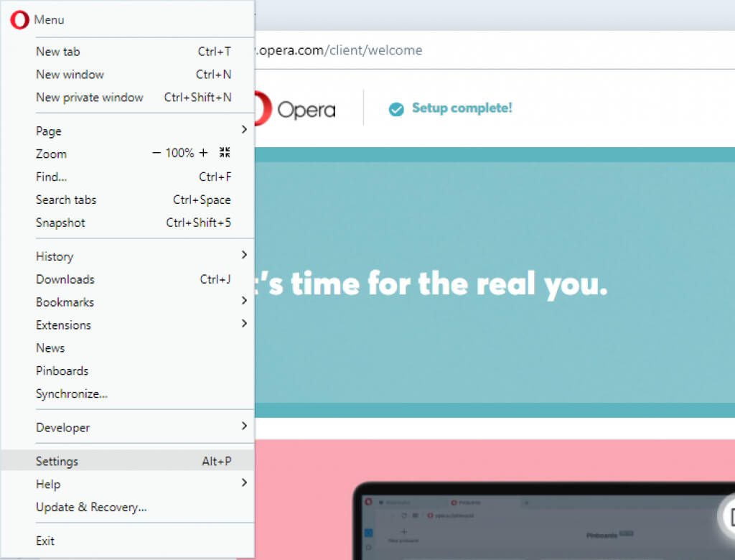The height and width of the screenshot is (560, 735).
Task: Open Settings from the menu
Action: pyautogui.click(x=128, y=461)
